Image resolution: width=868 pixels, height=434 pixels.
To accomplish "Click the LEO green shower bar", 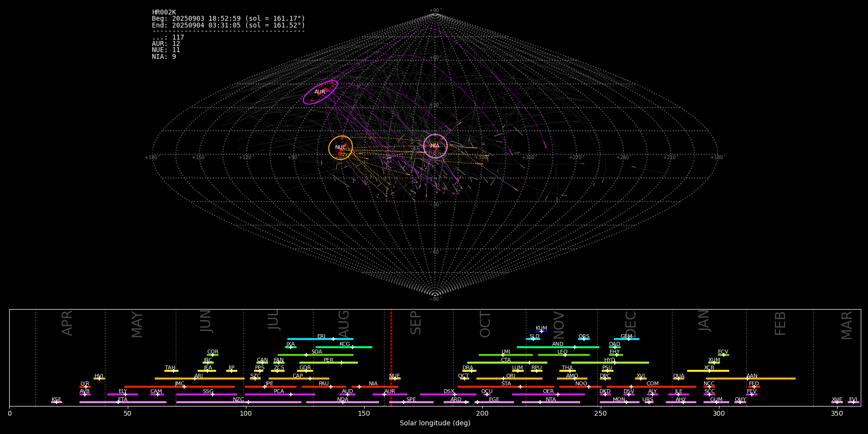I will pyautogui.click(x=564, y=355).
